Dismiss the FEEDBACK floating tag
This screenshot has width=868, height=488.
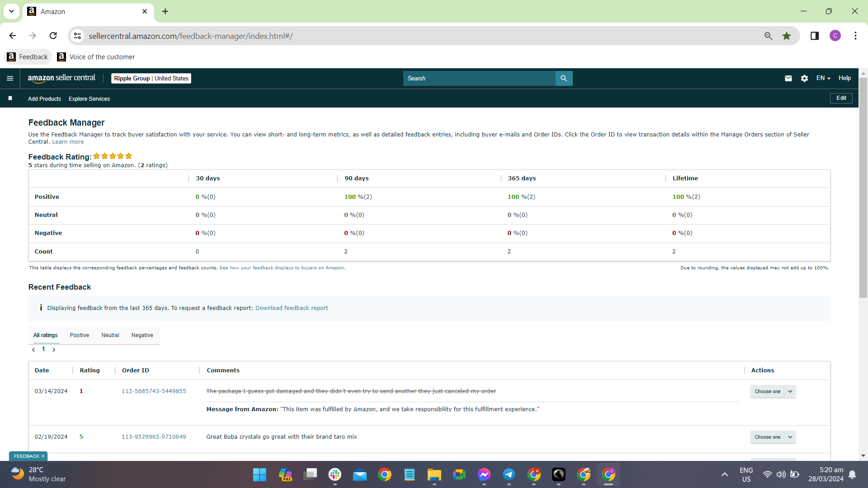pyautogui.click(x=43, y=456)
